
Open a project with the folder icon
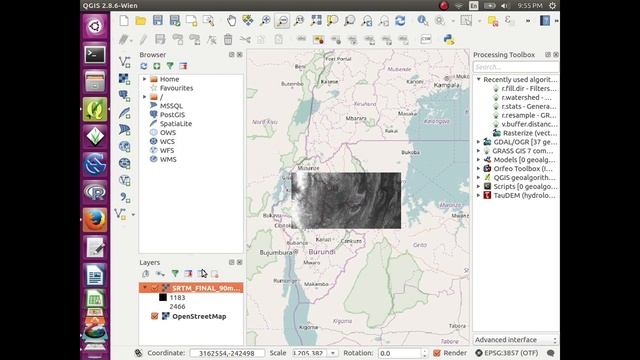coord(141,20)
